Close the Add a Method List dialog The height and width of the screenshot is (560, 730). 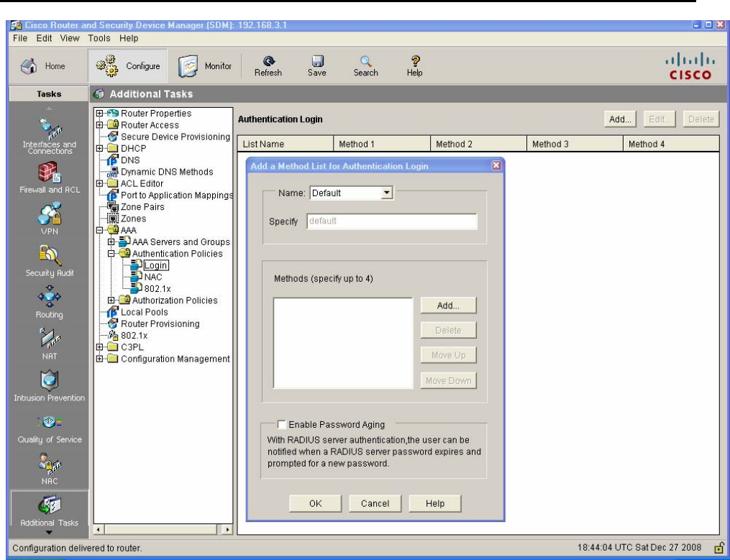[x=496, y=165]
